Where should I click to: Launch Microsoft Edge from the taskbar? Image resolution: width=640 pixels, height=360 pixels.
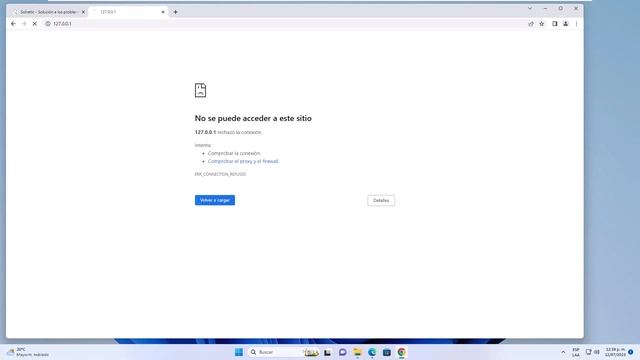pos(372,352)
